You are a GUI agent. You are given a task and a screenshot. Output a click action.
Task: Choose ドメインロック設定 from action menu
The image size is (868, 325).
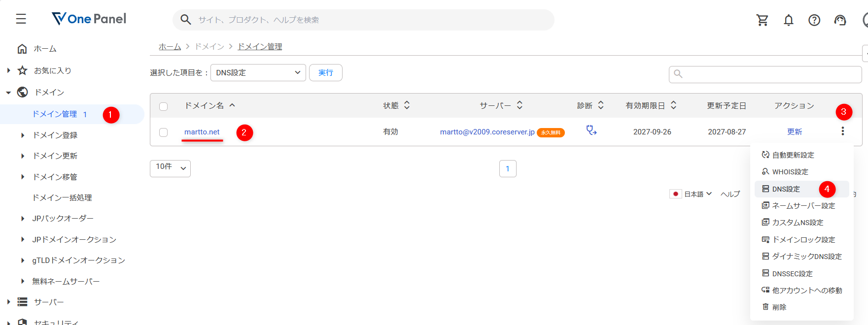(801, 240)
